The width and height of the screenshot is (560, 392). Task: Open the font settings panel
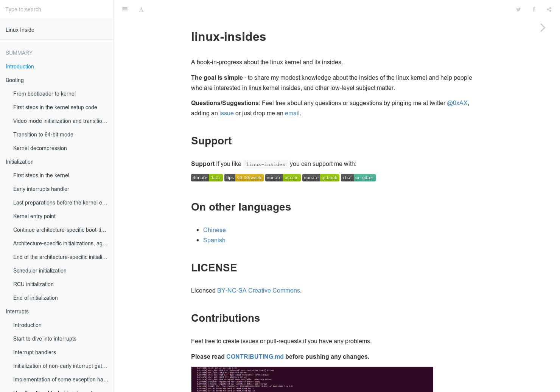[141, 9]
